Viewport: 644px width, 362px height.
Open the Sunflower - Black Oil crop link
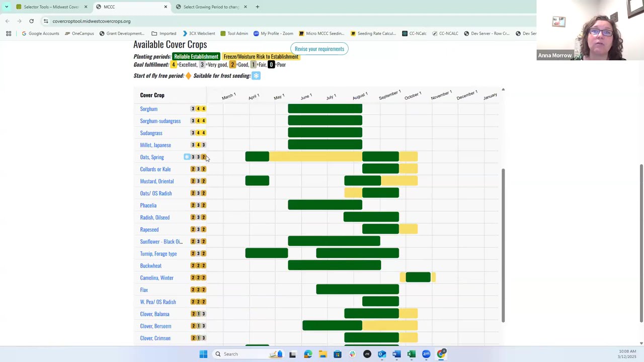coord(161,241)
